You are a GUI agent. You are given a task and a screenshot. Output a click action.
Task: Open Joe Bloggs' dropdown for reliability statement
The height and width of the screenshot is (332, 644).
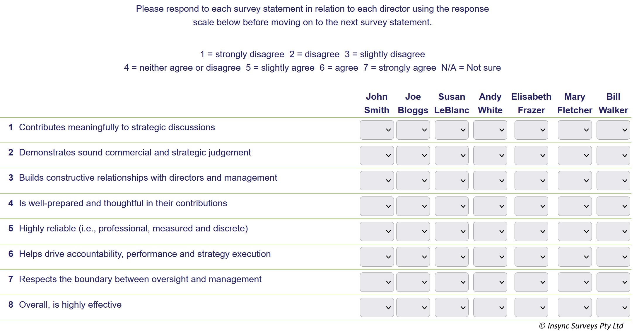(x=413, y=231)
